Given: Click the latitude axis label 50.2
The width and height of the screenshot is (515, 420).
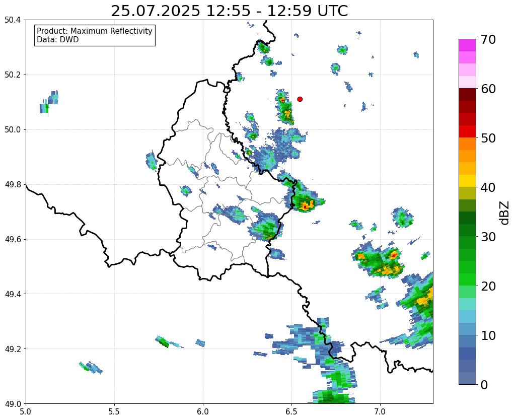Looking at the screenshot, I should tap(13, 75).
